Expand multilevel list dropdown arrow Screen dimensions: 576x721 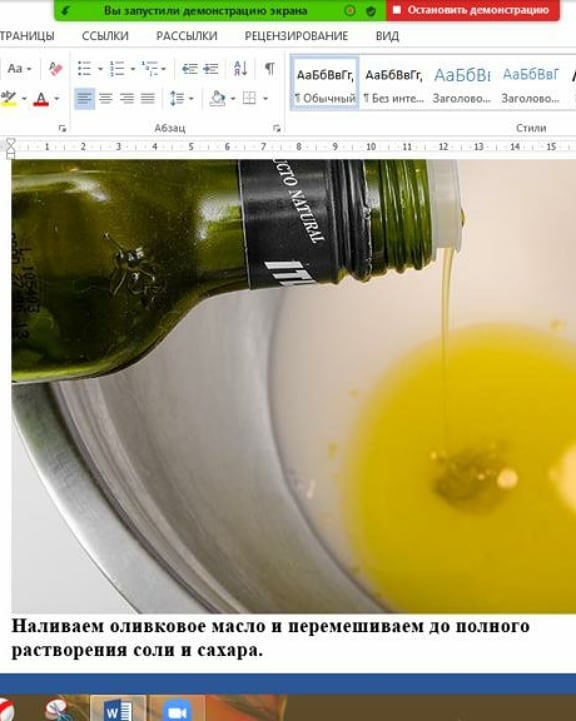(x=164, y=69)
